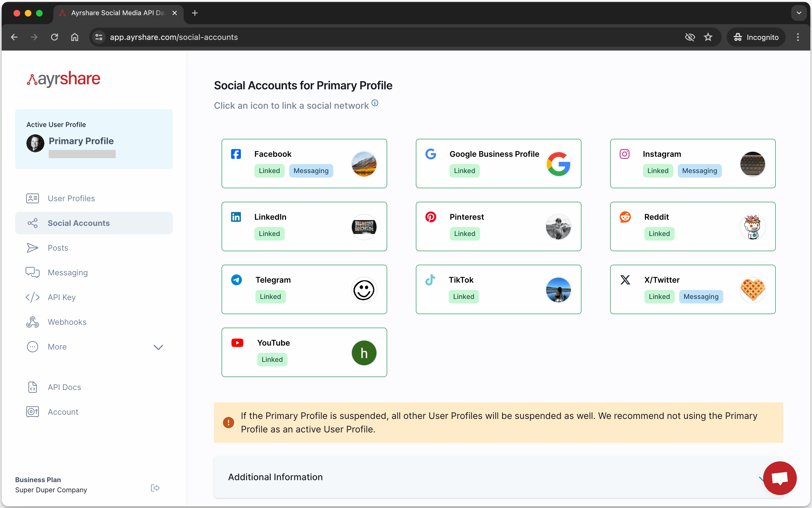This screenshot has height=508, width=812.
Task: Click the API Docs document icon
Action: click(x=33, y=387)
